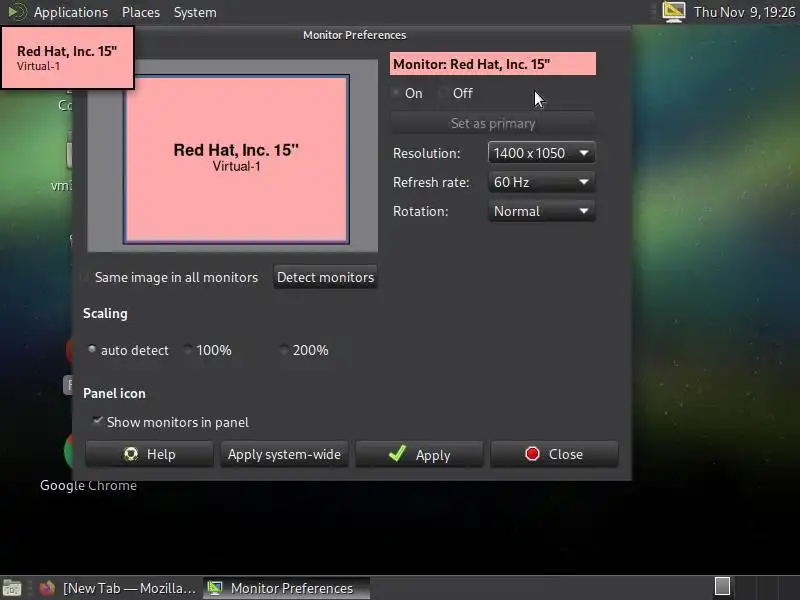Screen dimensions: 800x600
Task: Click the Firefox icon in the taskbar
Action: click(47, 588)
